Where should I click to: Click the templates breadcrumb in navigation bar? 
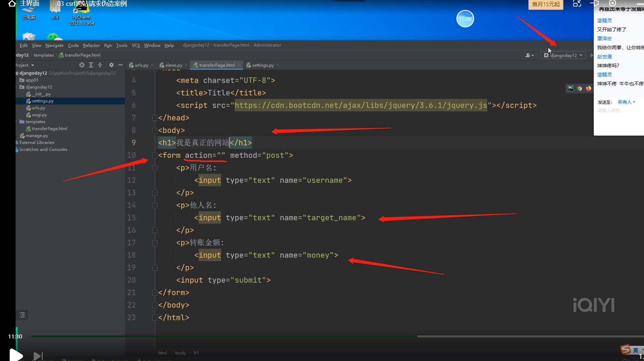[44, 55]
